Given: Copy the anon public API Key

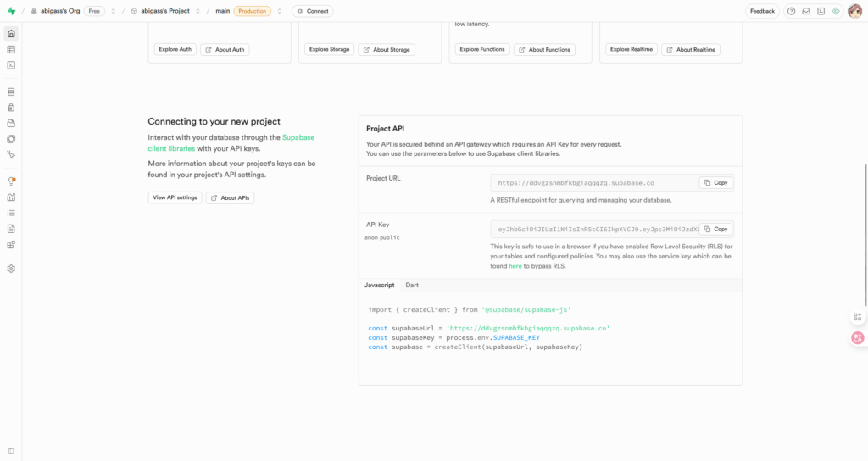Looking at the screenshot, I should [x=715, y=229].
